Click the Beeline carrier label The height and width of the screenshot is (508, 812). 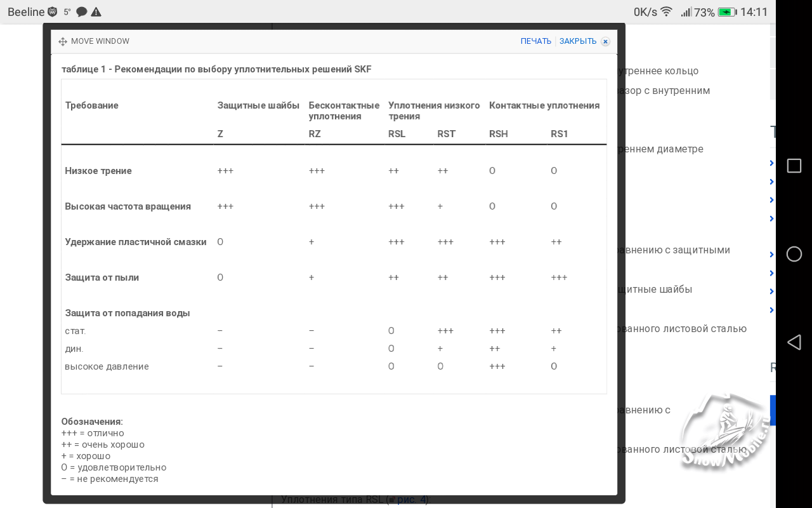click(26, 12)
